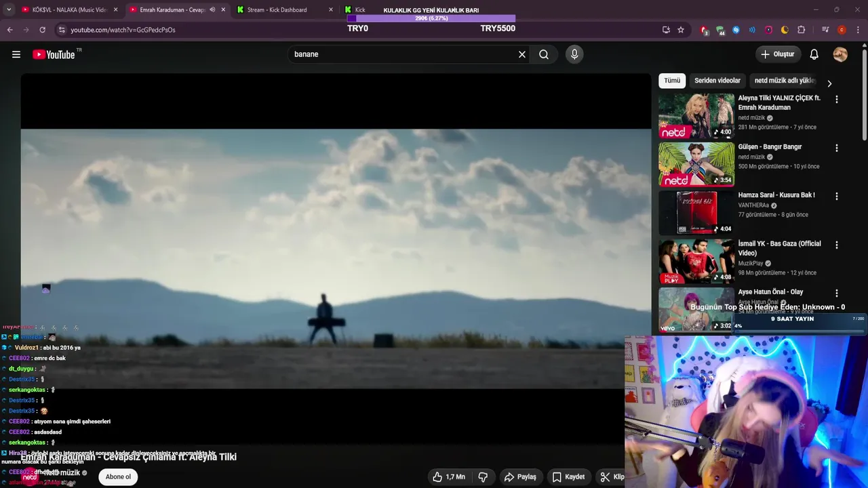Open site information icon in address bar
This screenshot has width=868, height=488.
[x=62, y=30]
